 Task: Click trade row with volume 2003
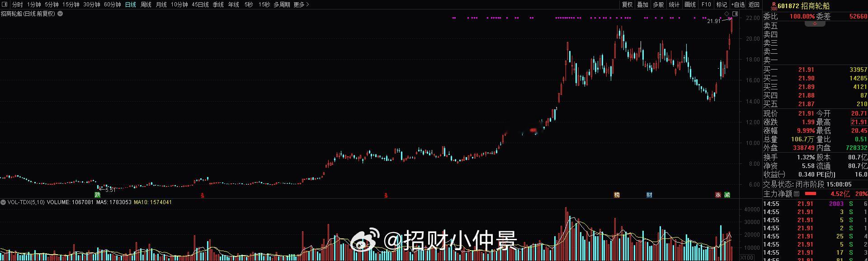(x=815, y=204)
